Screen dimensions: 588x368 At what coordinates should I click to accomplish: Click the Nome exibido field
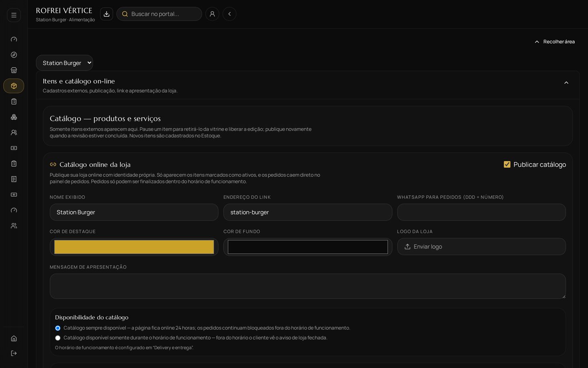[134, 212]
